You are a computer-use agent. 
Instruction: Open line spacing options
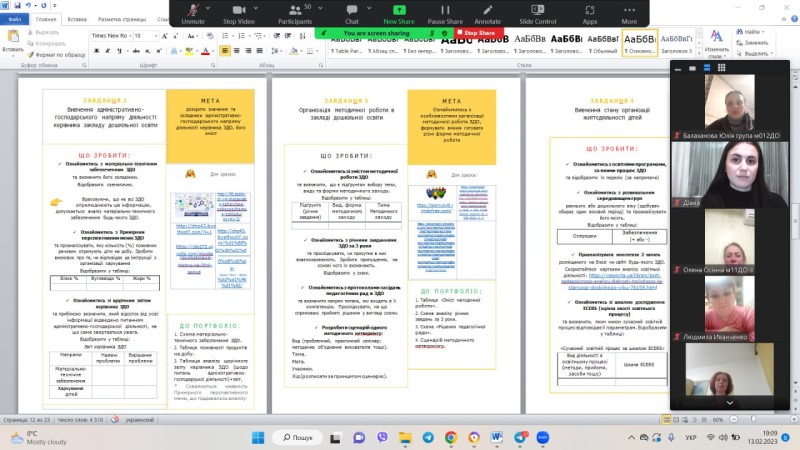276,51
